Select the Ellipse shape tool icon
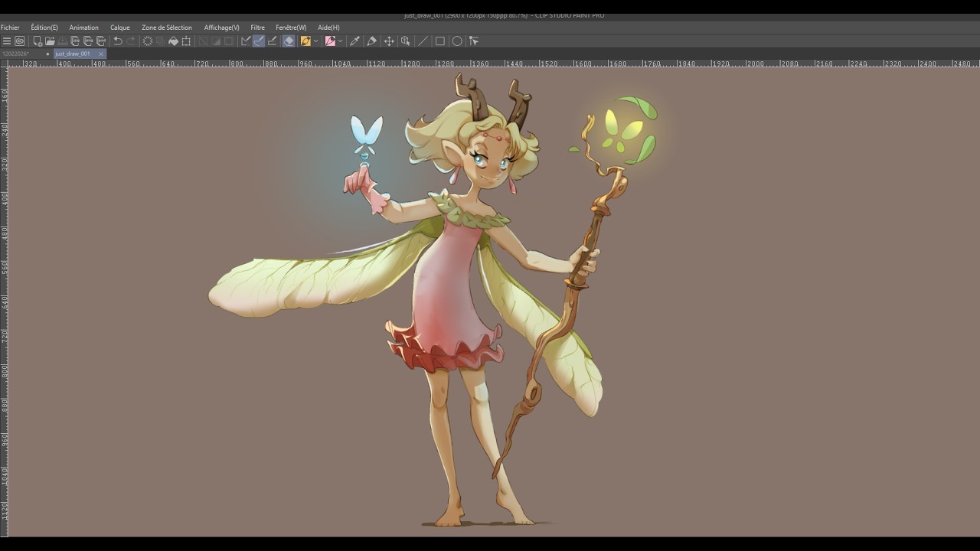Viewport: 980px width, 551px height. [457, 41]
